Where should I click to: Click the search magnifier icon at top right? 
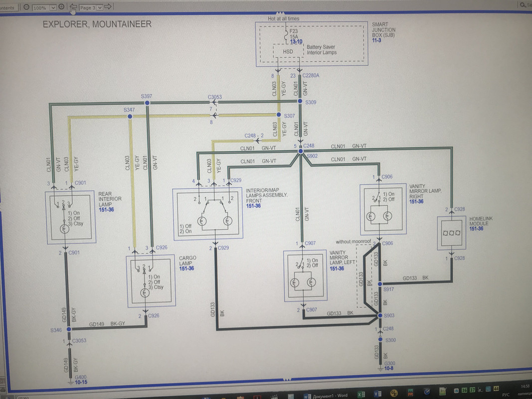(x=523, y=5)
